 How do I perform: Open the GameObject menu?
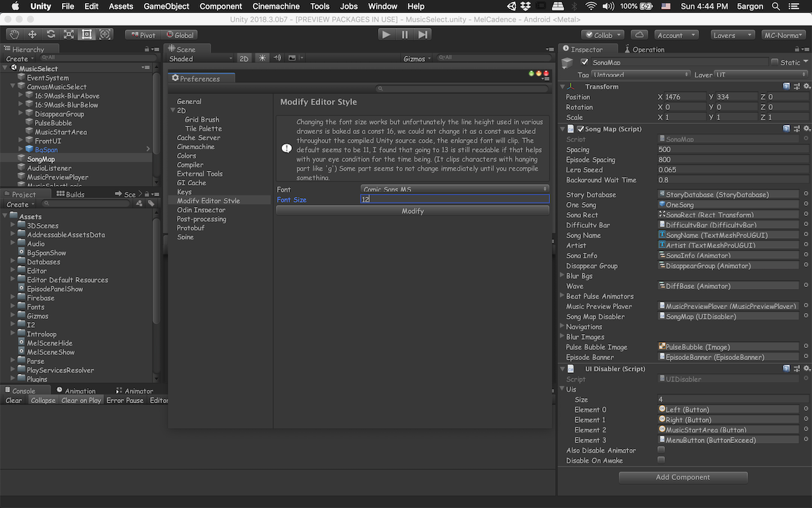[166, 6]
